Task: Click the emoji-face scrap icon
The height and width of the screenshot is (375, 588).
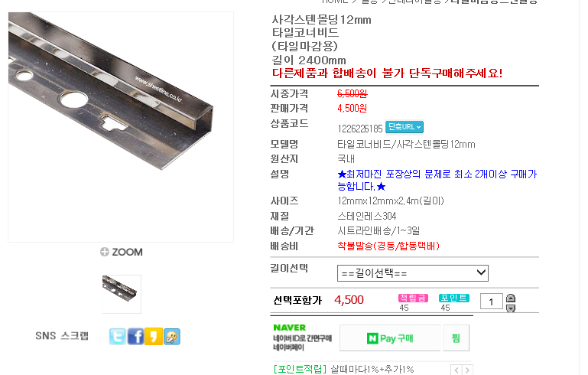Action: click(172, 336)
